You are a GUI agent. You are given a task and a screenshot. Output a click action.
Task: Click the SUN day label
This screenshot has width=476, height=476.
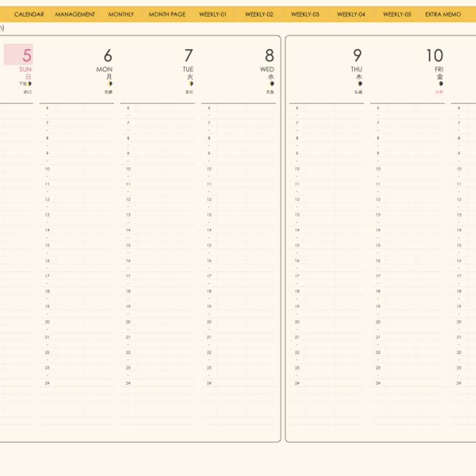click(25, 69)
